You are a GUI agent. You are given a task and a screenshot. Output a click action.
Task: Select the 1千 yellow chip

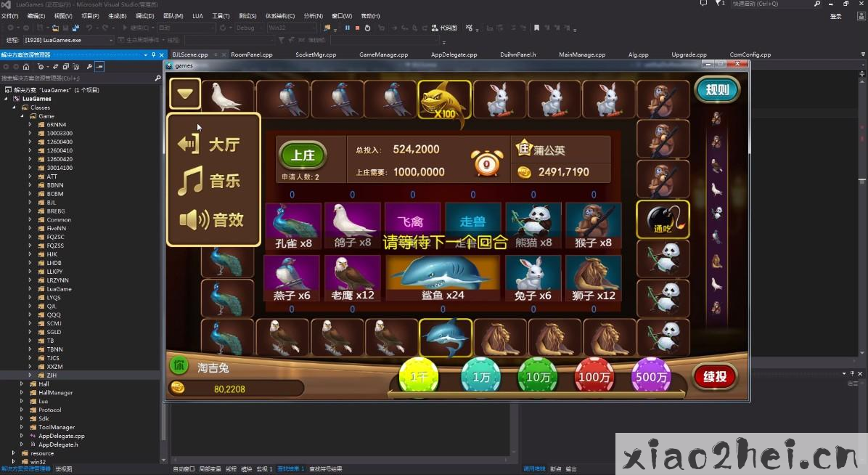(x=419, y=376)
